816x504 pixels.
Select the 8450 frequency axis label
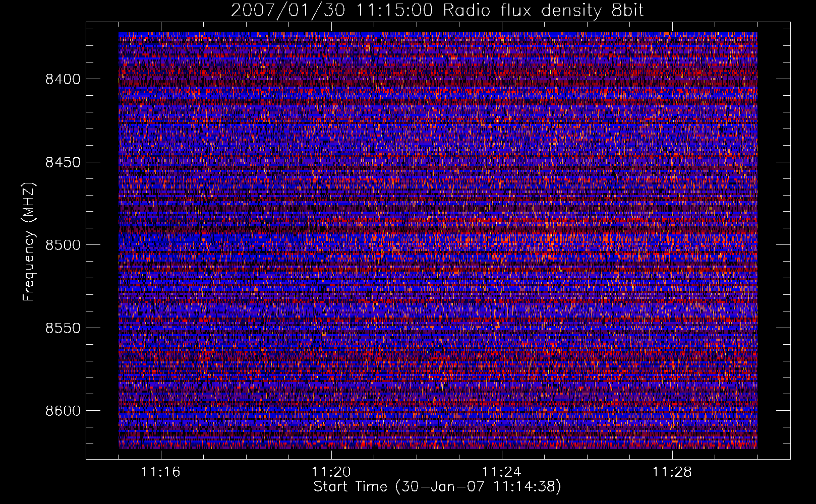coord(63,162)
